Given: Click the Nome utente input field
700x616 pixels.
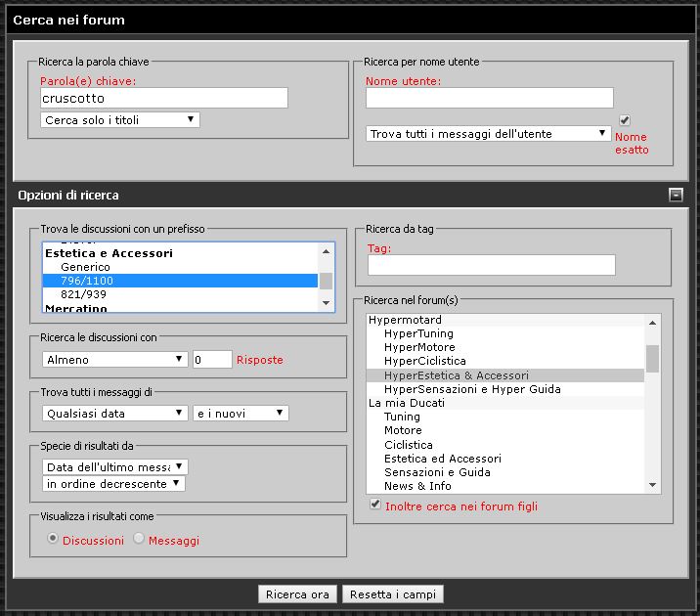Looking at the screenshot, I should pos(490,98).
